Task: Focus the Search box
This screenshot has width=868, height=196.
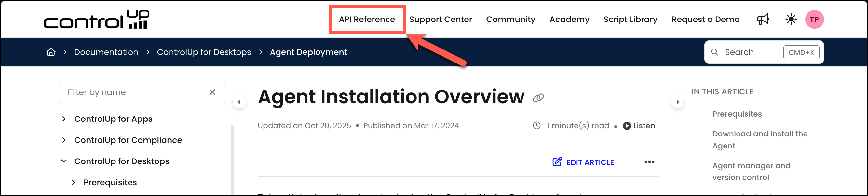Action: point(764,52)
